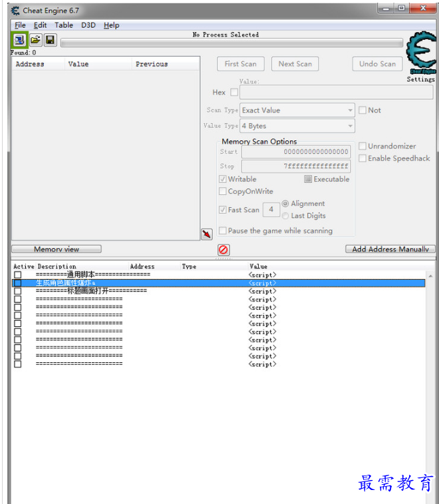
Task: Click the First Scan button
Action: tap(241, 64)
